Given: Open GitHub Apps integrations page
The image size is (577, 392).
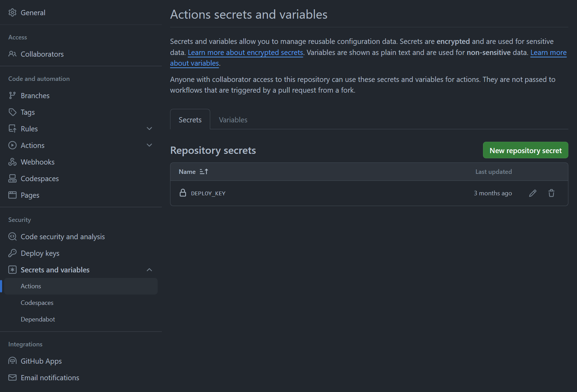Looking at the screenshot, I should pos(41,361).
